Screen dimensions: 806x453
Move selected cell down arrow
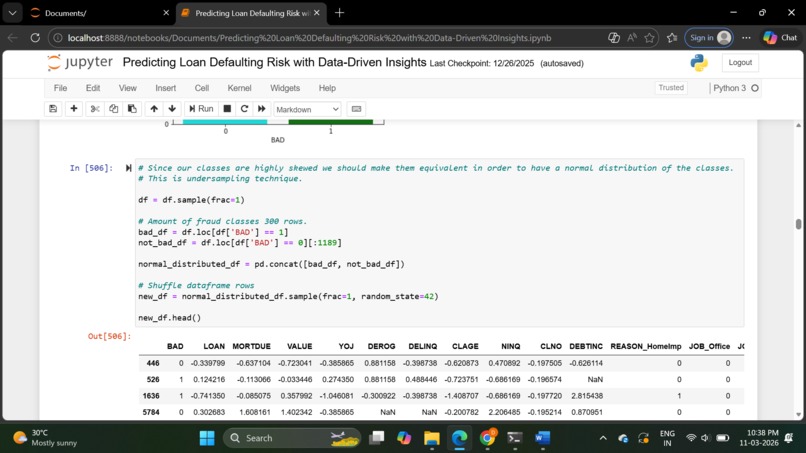coord(172,109)
